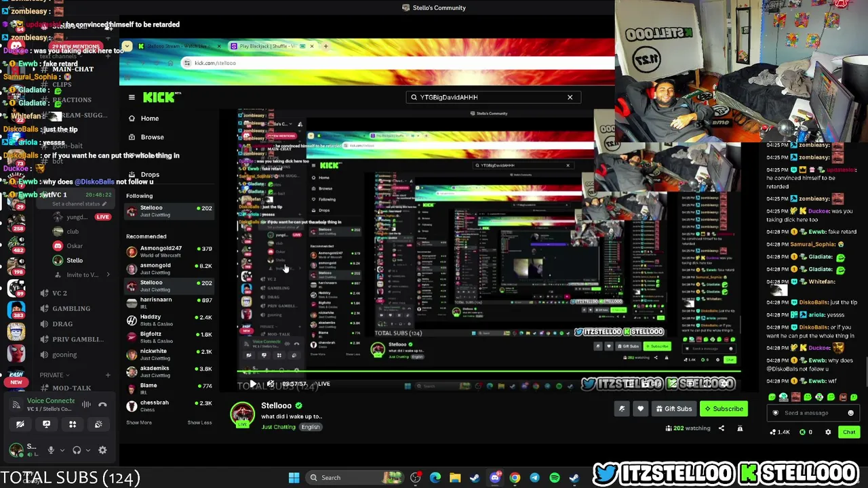Open Microsoft Edge from taskbar

pyautogui.click(x=435, y=478)
